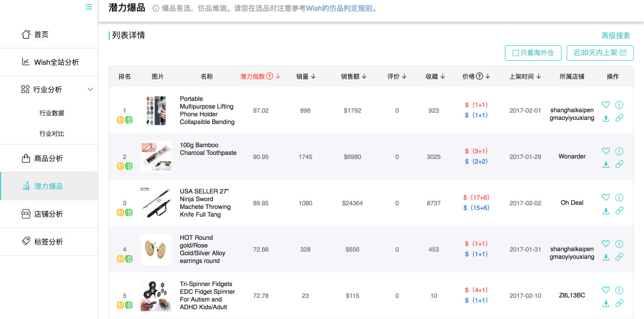This screenshot has width=644, height=319.
Task: Favorite the Portable Phone Holder product
Action: 606,105
